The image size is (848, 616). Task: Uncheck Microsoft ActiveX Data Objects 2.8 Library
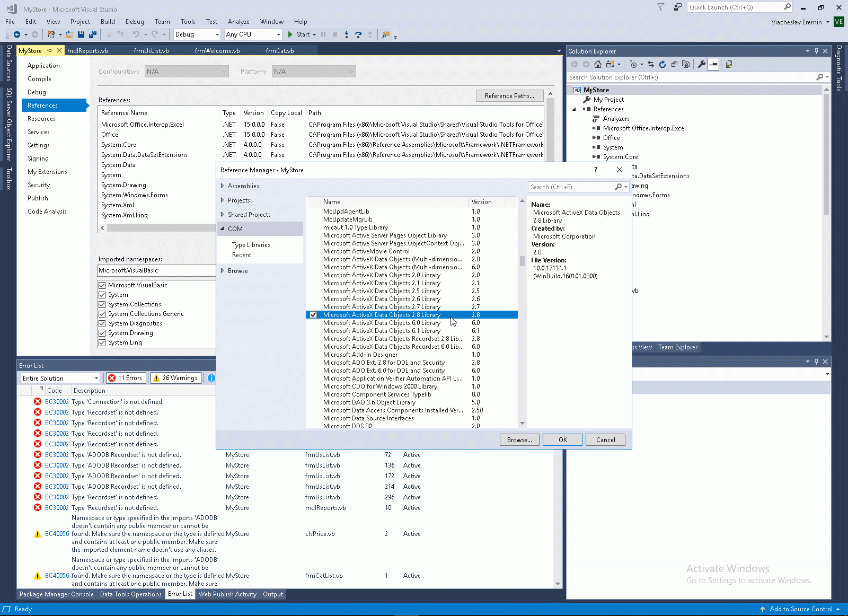[313, 315]
